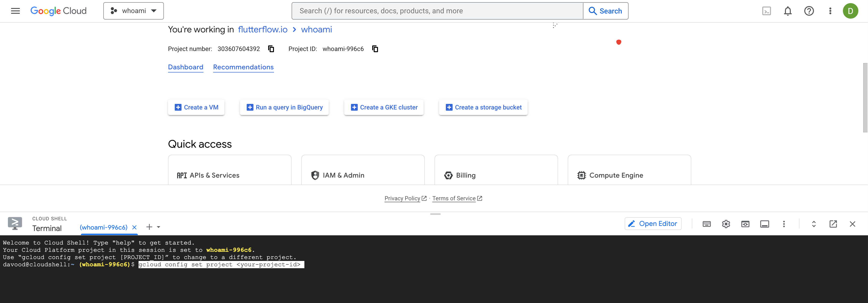Toggle Cloud Shell panel maximize or restore arrows
Viewport: 868px width, 303px height.
(x=813, y=224)
